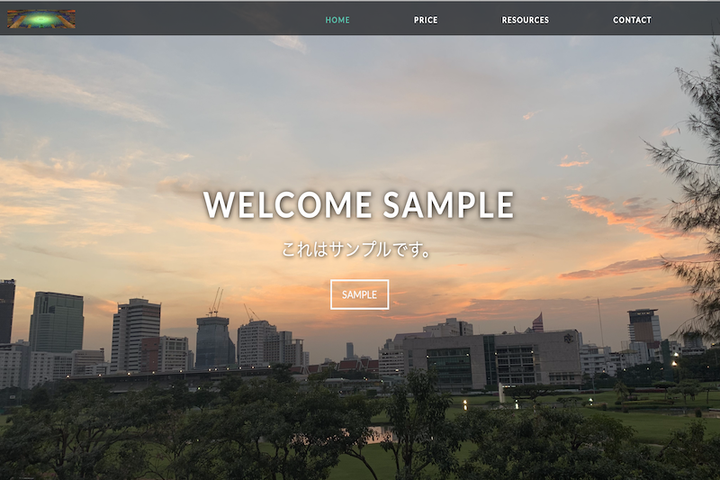Click the WELCOME SAMPLE heading
720x480 pixels.
point(359,205)
